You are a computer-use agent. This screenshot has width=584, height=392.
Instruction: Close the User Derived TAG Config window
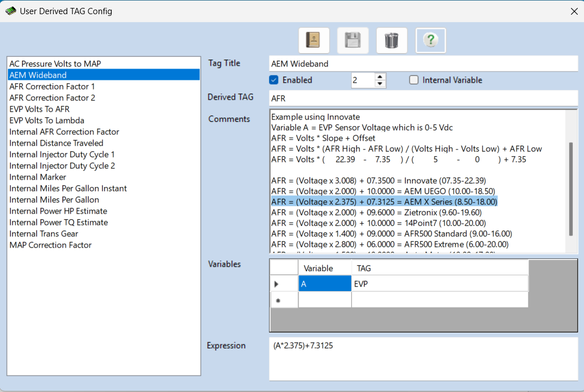[573, 11]
